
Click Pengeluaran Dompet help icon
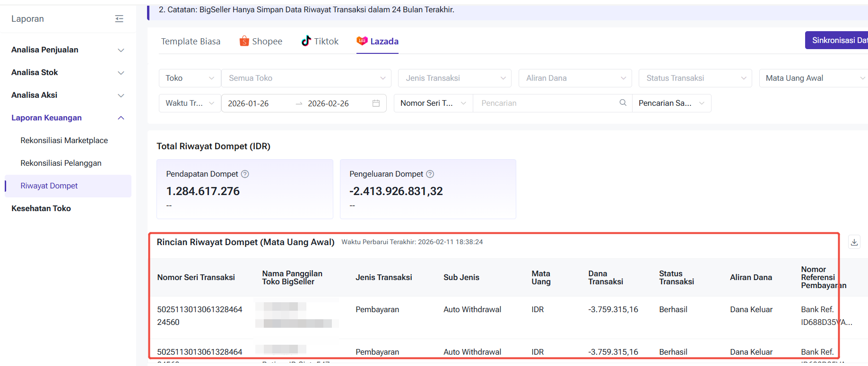[x=430, y=174]
